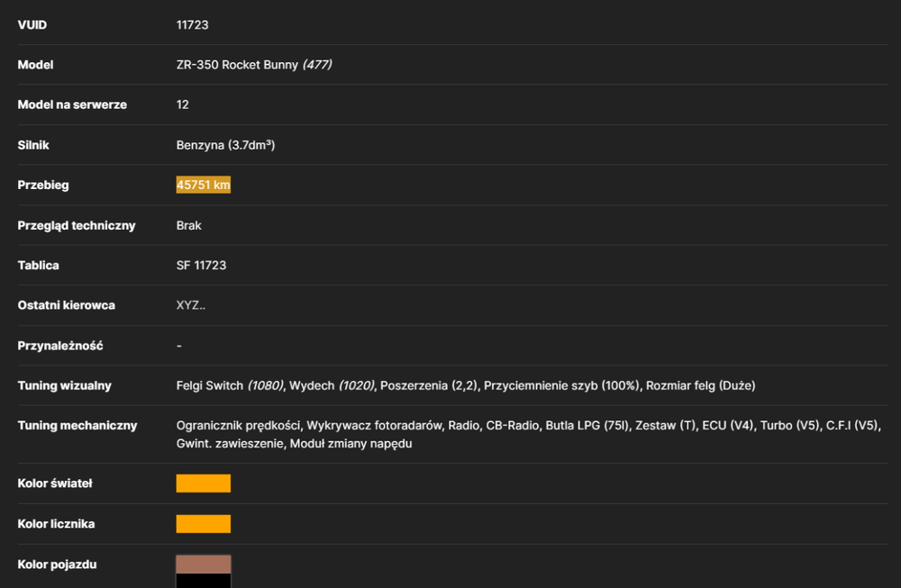Click the Tuning mechaniczny row label
The height and width of the screenshot is (588, 901).
pos(77,426)
